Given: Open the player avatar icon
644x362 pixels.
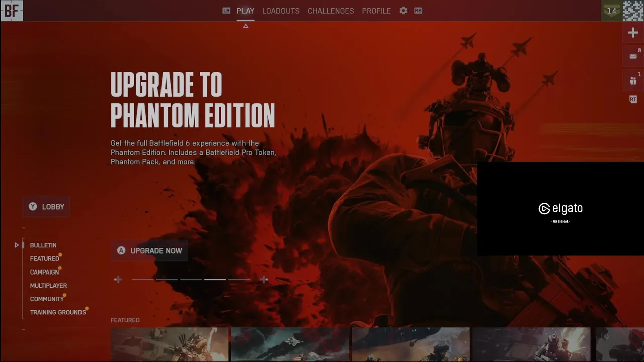Looking at the screenshot, I should tap(633, 11).
